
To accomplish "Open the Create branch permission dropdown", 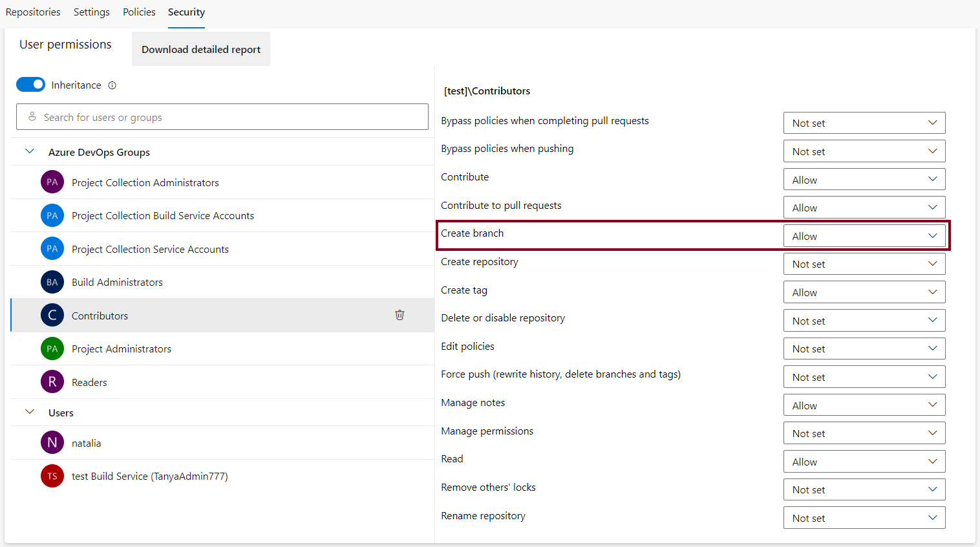I will [x=864, y=236].
